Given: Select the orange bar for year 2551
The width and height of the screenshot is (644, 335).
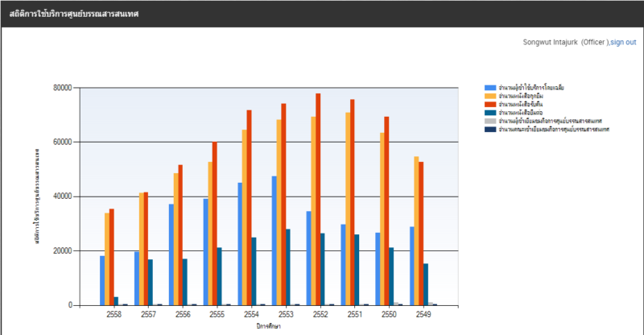Looking at the screenshot, I should pyautogui.click(x=347, y=209).
